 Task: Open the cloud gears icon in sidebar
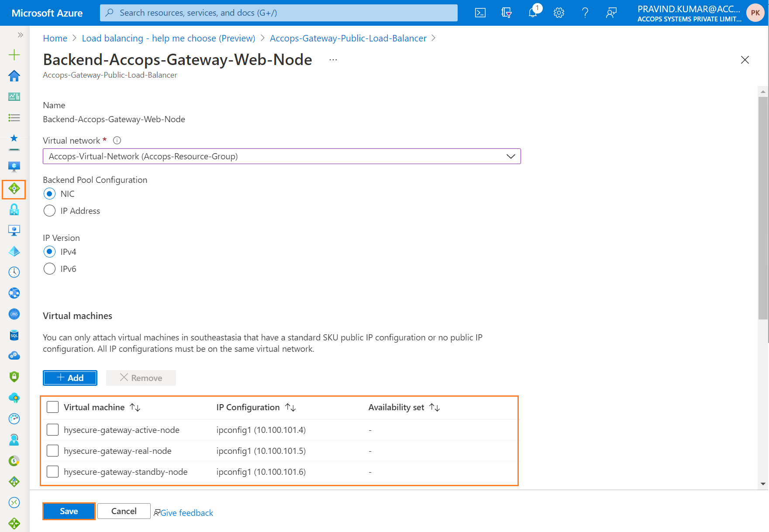(x=14, y=356)
